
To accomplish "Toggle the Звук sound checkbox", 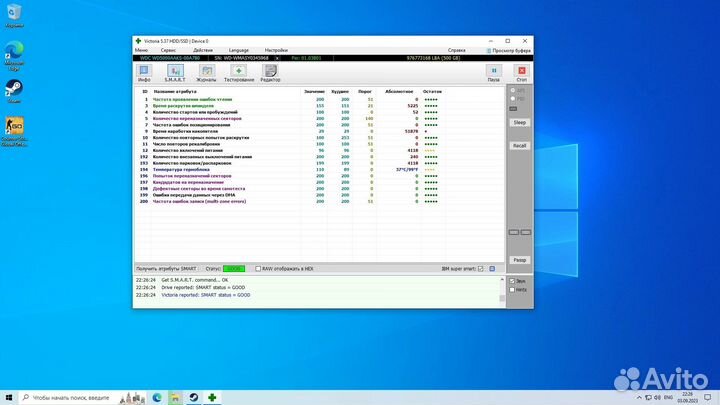I will (x=512, y=281).
